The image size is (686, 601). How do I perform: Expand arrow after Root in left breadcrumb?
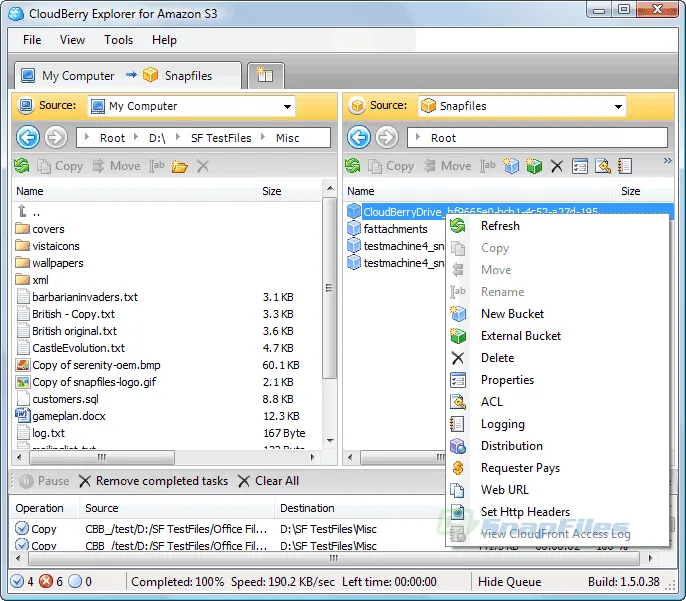(136, 137)
